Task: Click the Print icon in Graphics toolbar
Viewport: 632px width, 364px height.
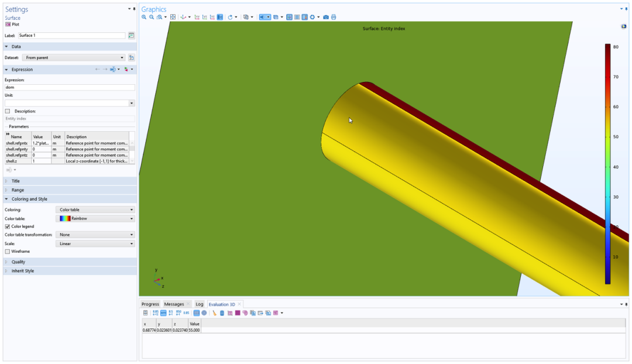Action: 334,17
